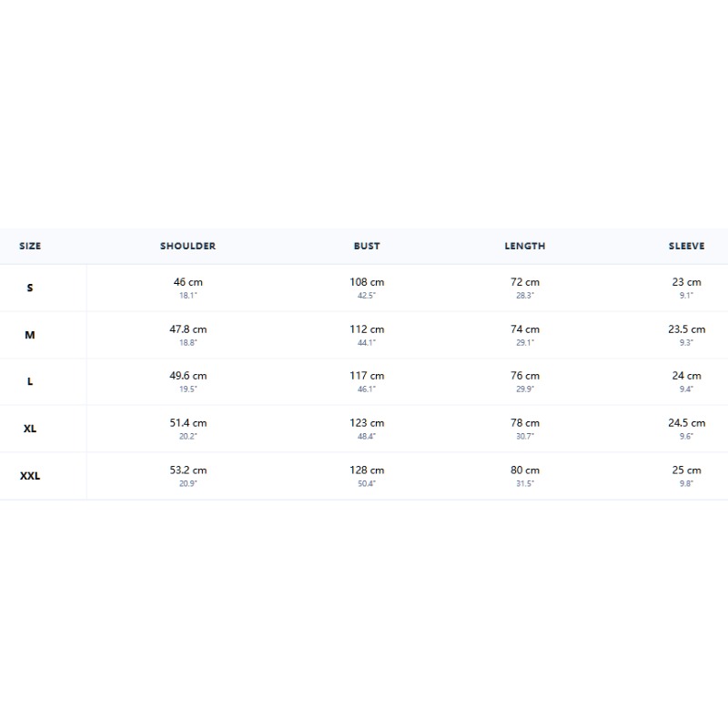Click the 123 cm bust value
This screenshot has height=728, width=728.
(x=367, y=423)
